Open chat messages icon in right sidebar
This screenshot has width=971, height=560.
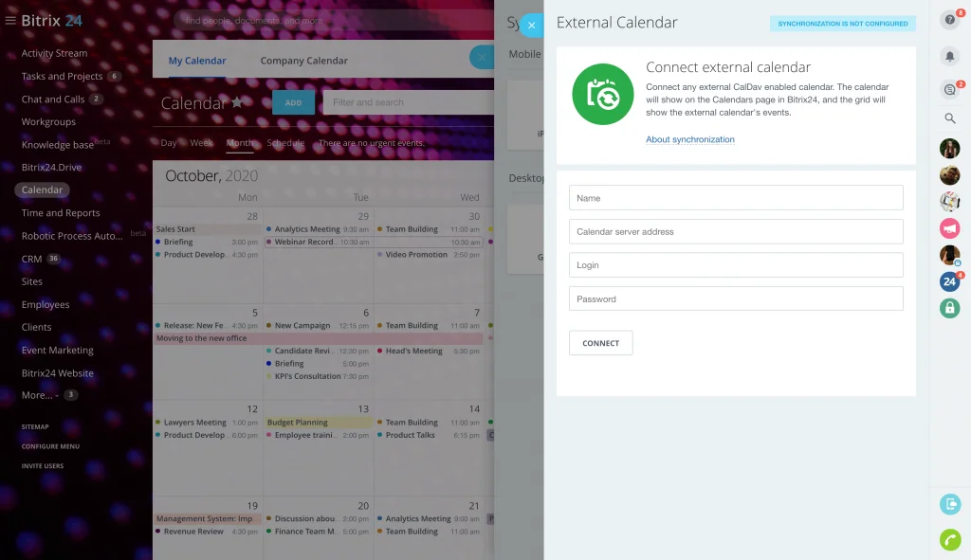(x=949, y=89)
